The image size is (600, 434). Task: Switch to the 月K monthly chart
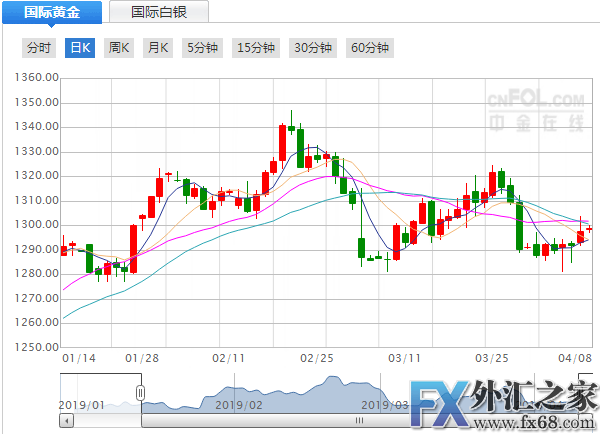pos(158,47)
